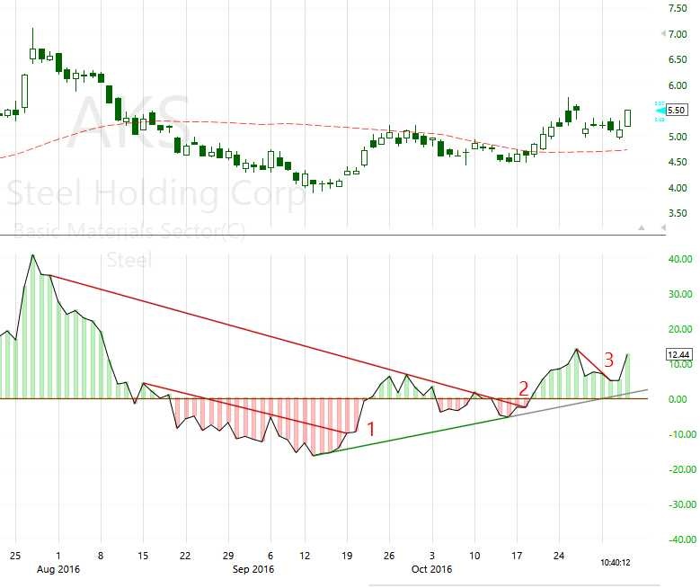Select the red annotation number 3
The height and width of the screenshot is (588, 700).
(x=608, y=360)
